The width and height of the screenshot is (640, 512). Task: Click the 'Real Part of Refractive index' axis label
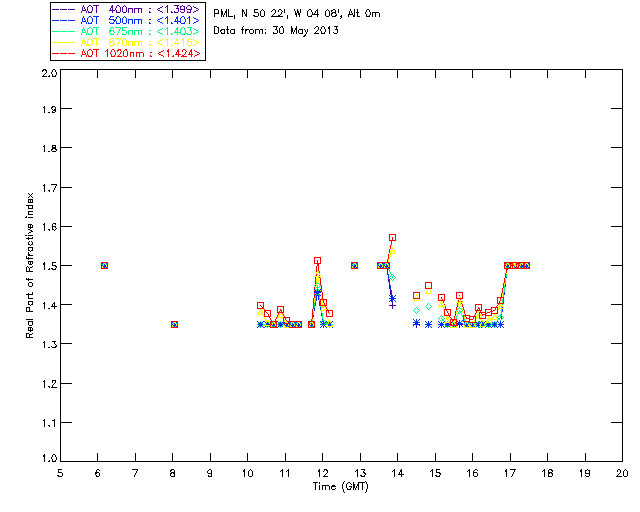[29, 265]
